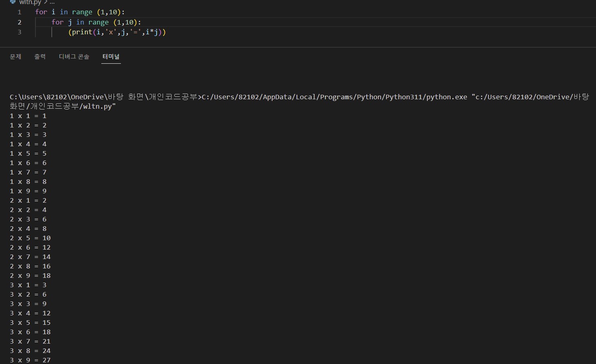Click the python.exe command line in the terminal
596x364 pixels.
pyautogui.click(x=299, y=97)
